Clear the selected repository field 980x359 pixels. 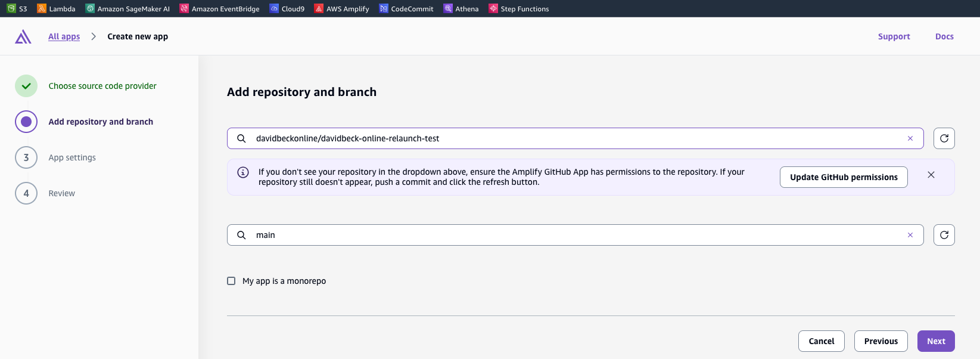click(910, 138)
